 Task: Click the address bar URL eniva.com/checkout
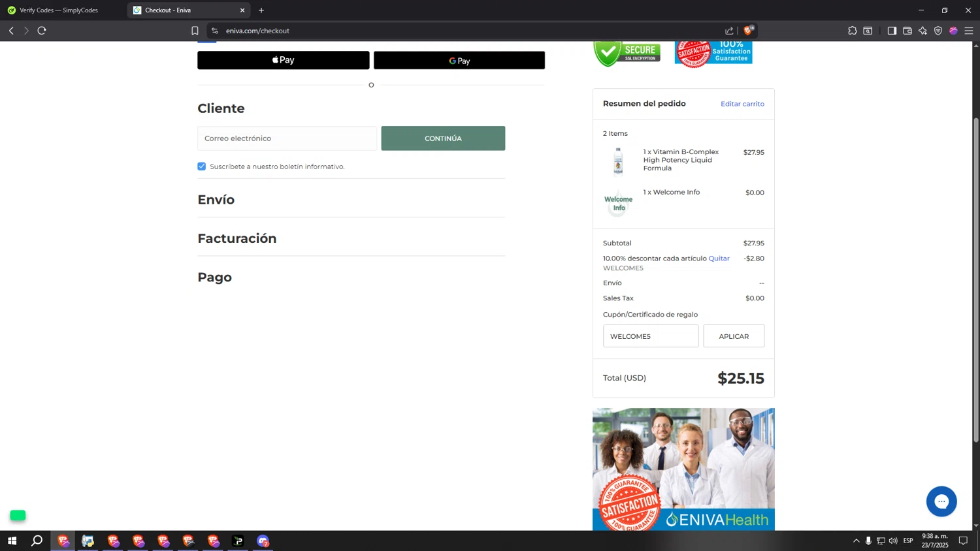tap(257, 31)
